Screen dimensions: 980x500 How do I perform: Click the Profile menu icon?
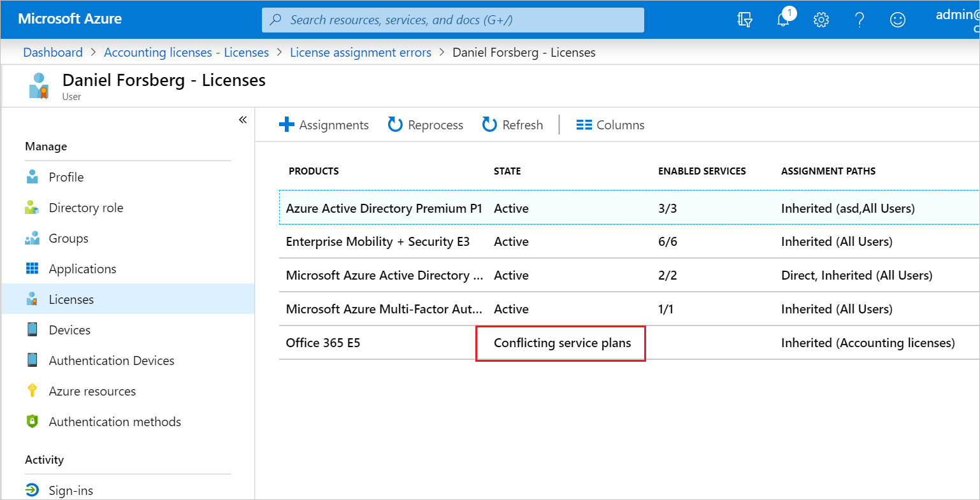32,177
